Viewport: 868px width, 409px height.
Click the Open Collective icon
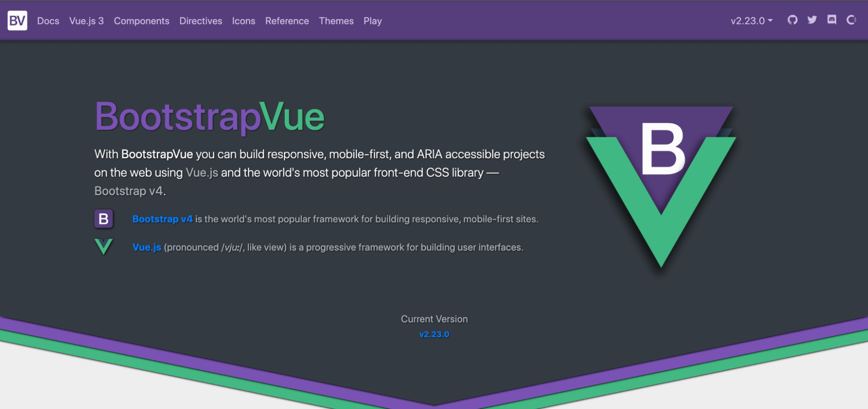pyautogui.click(x=851, y=20)
